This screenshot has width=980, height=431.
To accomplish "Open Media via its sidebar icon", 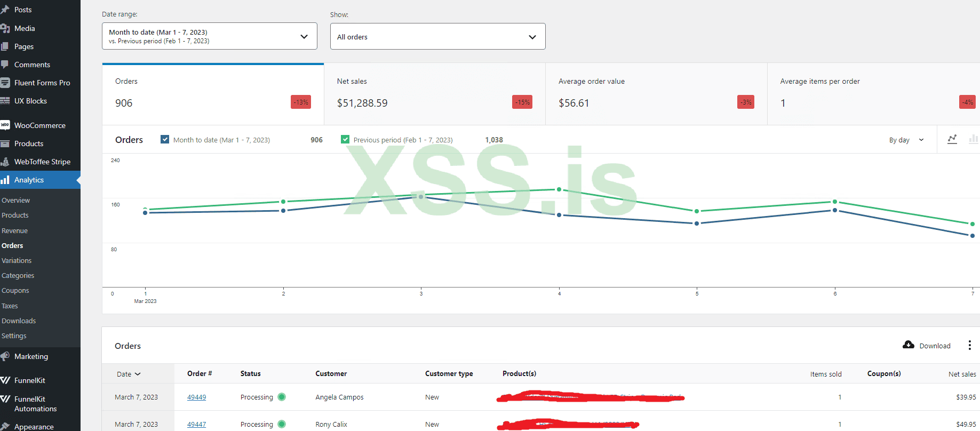I will pos(5,28).
